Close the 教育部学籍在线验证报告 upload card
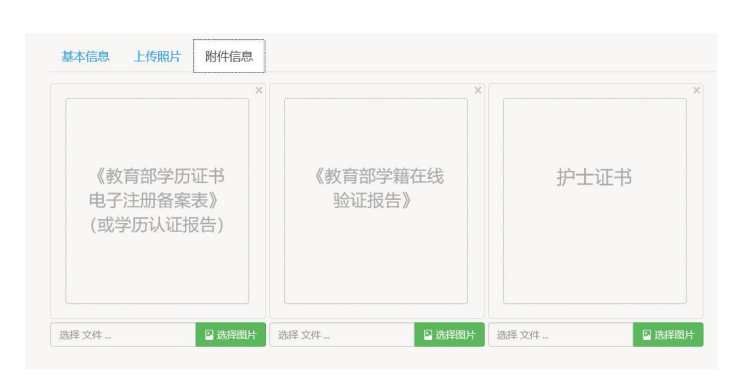 [478, 90]
